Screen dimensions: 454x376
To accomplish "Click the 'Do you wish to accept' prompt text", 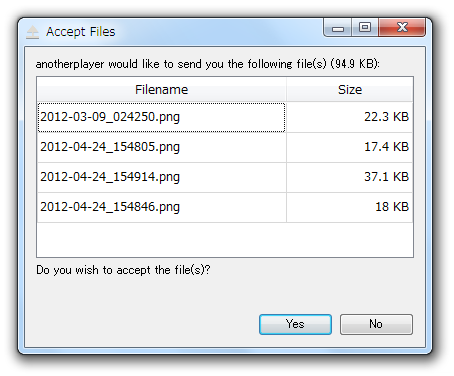I will 123,270.
